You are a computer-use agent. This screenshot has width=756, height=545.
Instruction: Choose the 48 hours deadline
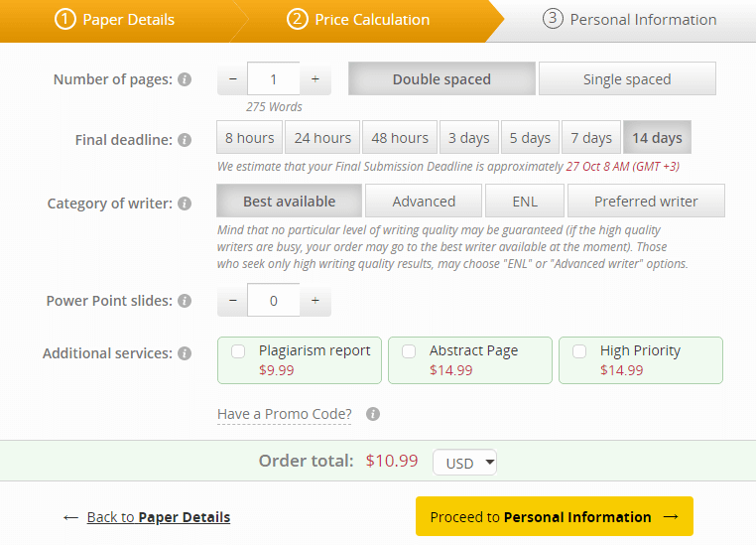(400, 137)
